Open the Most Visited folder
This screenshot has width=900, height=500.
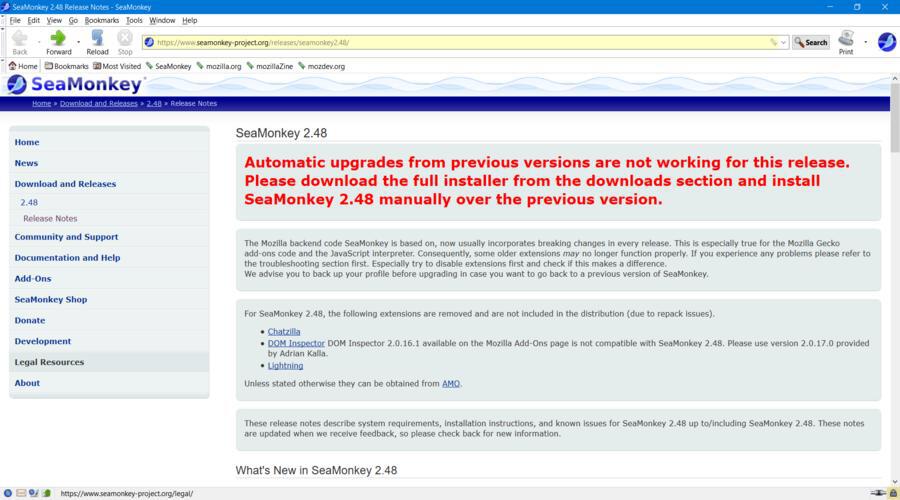117,66
